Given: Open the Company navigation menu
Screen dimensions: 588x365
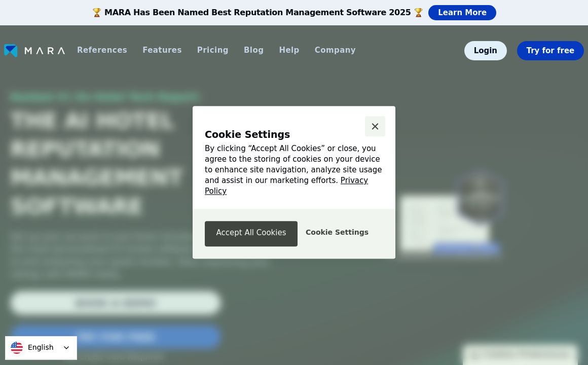Looking at the screenshot, I should (335, 50).
